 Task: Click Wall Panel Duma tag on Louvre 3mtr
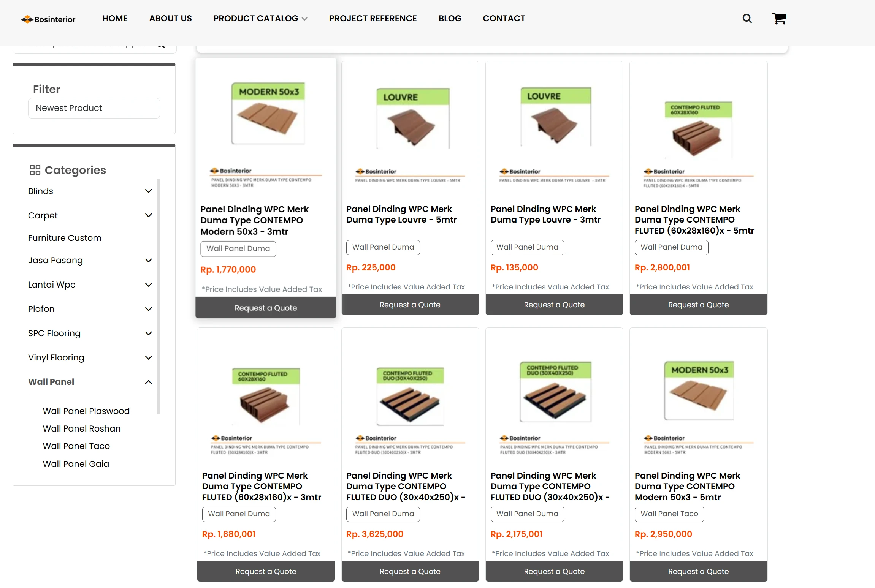527,247
